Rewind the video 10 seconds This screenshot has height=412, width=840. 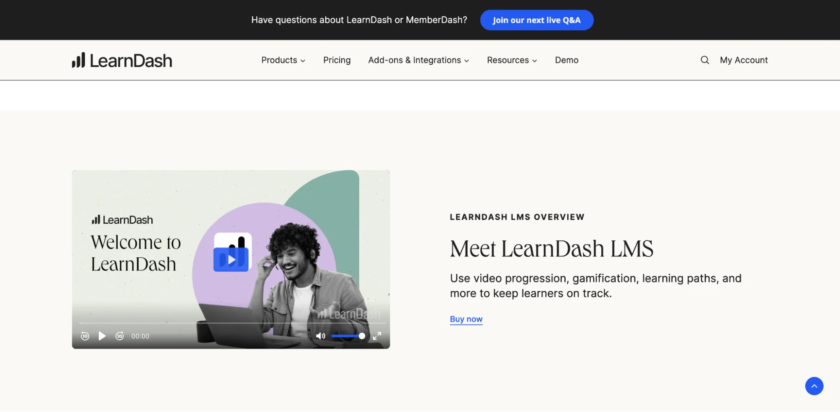click(85, 336)
